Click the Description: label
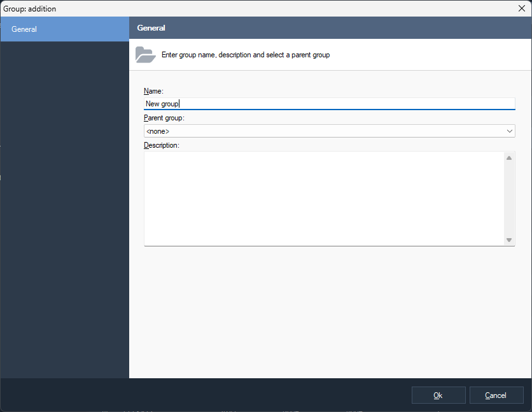 (162, 145)
